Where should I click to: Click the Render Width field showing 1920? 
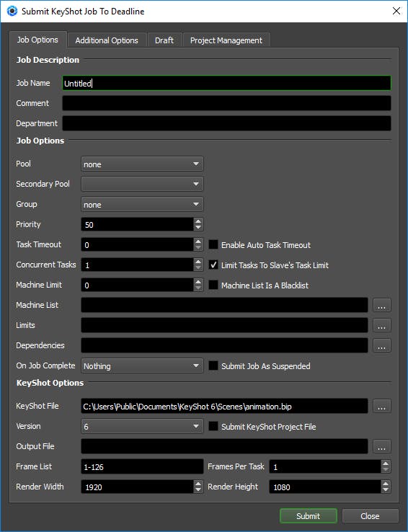coord(138,487)
